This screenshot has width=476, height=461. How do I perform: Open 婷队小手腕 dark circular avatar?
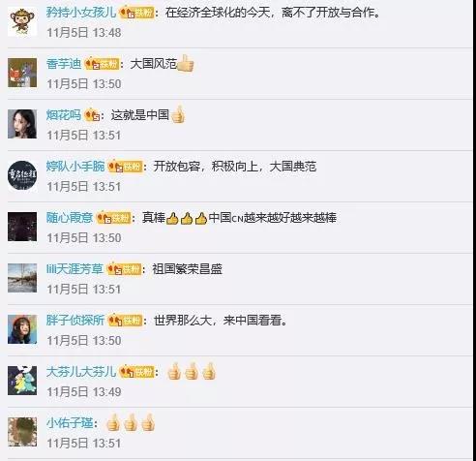click(x=22, y=175)
